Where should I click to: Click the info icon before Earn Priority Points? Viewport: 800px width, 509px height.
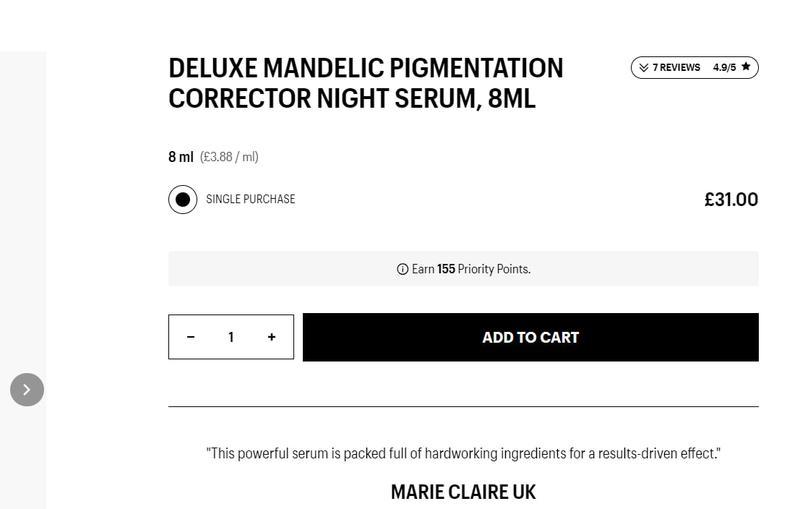coord(403,269)
